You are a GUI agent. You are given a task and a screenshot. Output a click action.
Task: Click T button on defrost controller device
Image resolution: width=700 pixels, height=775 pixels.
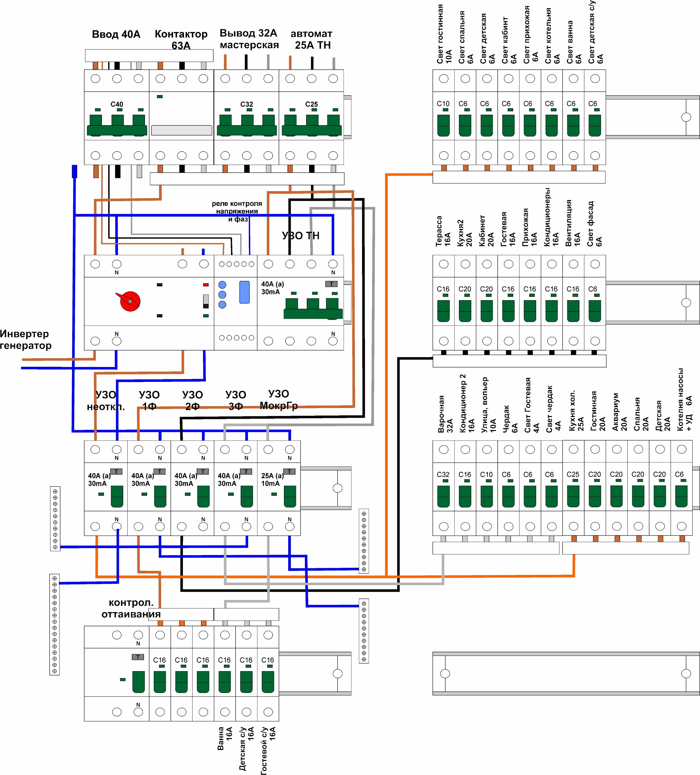coord(138,657)
